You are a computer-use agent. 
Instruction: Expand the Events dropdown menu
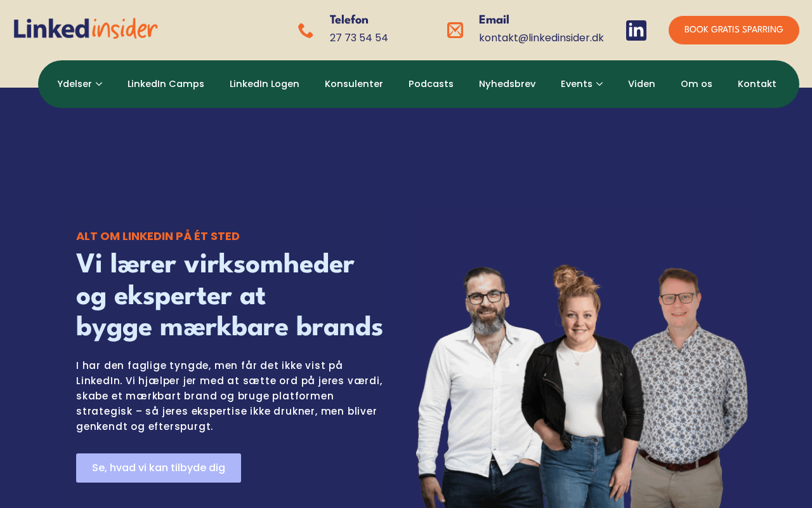pyautogui.click(x=582, y=84)
